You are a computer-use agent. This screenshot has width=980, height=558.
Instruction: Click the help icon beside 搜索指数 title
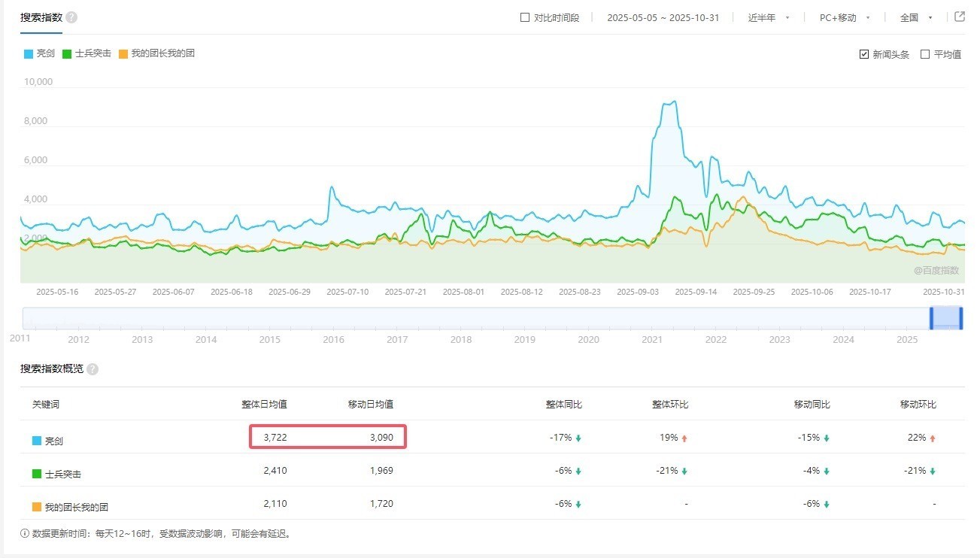click(71, 17)
